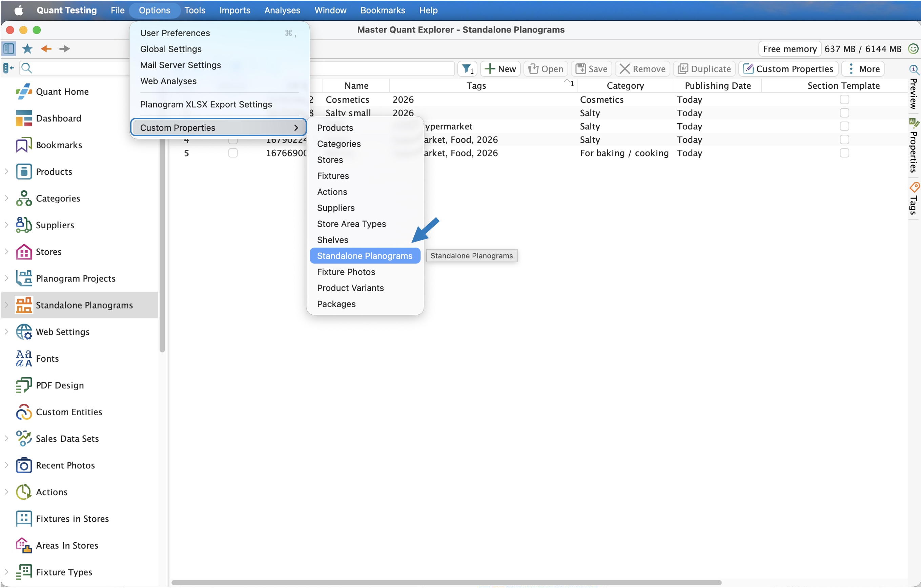Open the Imports menu

click(235, 10)
